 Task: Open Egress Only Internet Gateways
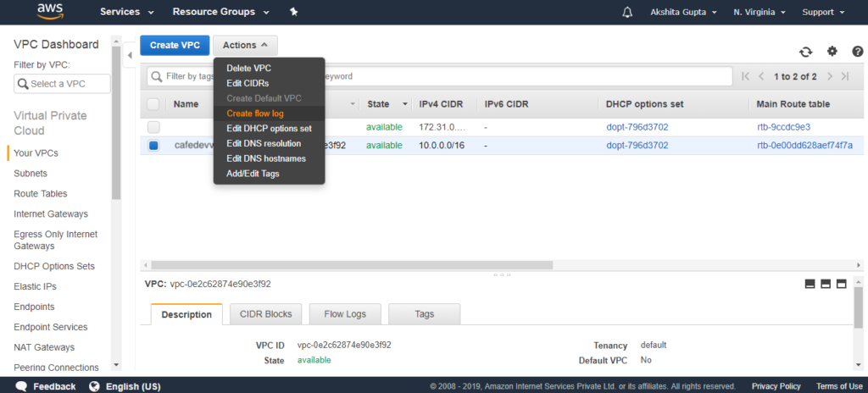click(x=55, y=240)
